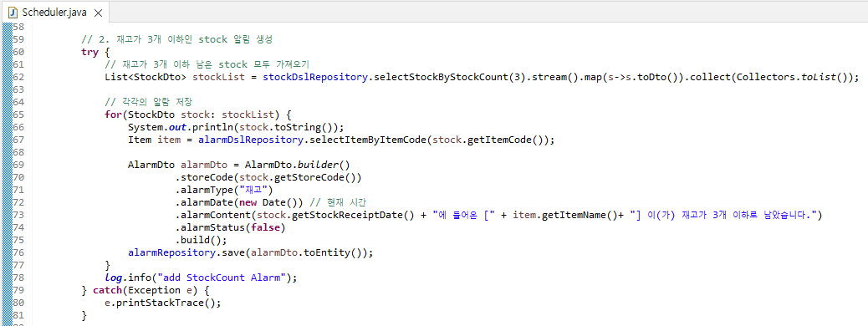Image resolution: width=868 pixels, height=326 pixels.
Task: Click the comment '// 2. 재고가 3개 이하인 stock 알림 생성'
Action: pos(177,39)
